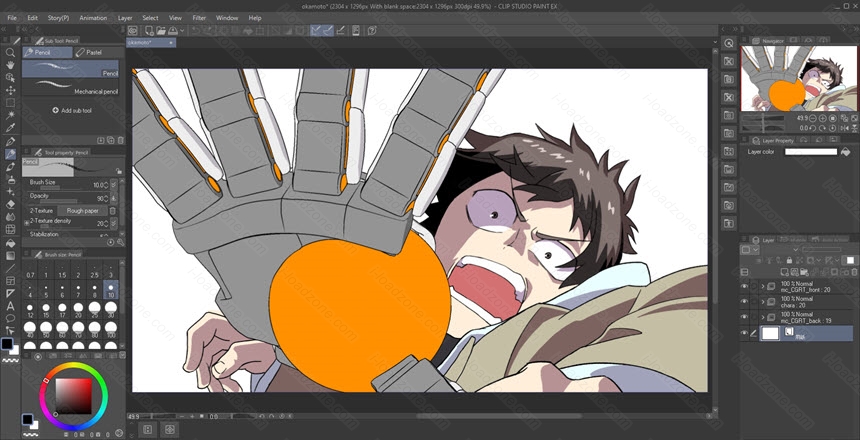Screen dimensions: 860x440
Task: Pick brush size 30 preset
Action: (111, 311)
